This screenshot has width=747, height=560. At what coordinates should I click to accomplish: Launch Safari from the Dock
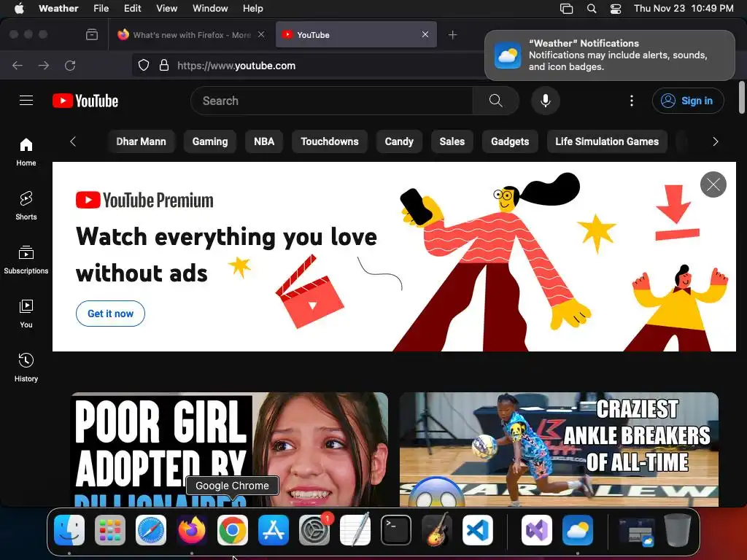coord(151,530)
